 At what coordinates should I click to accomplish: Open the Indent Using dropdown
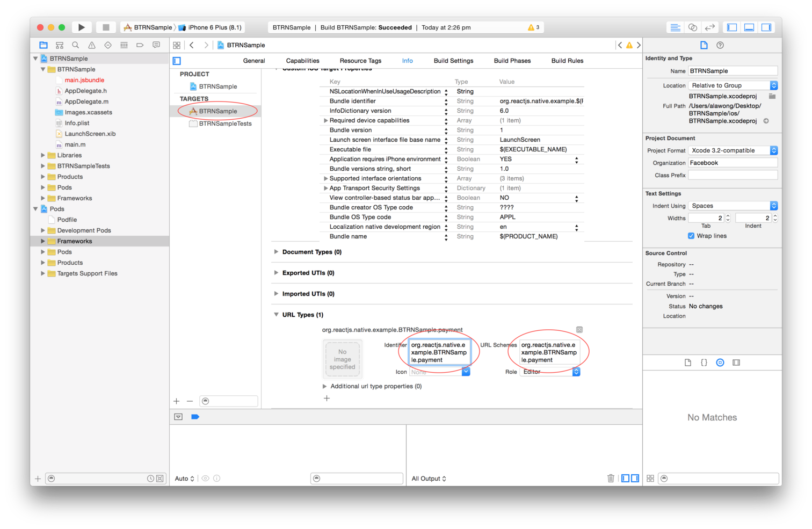pyautogui.click(x=733, y=206)
